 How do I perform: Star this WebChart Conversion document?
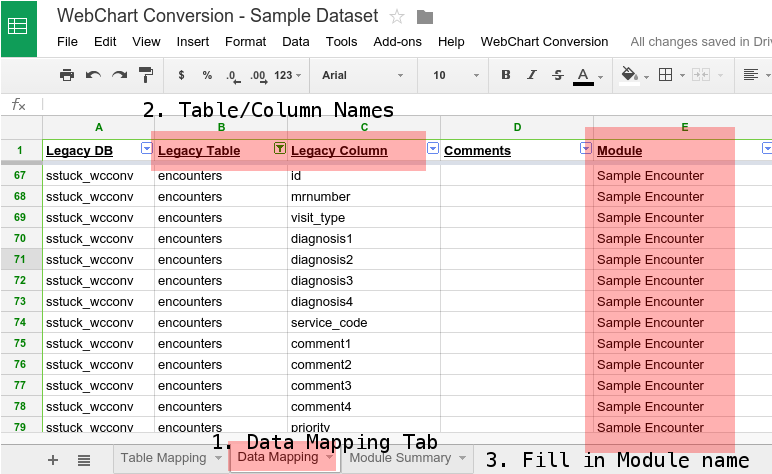tap(397, 17)
